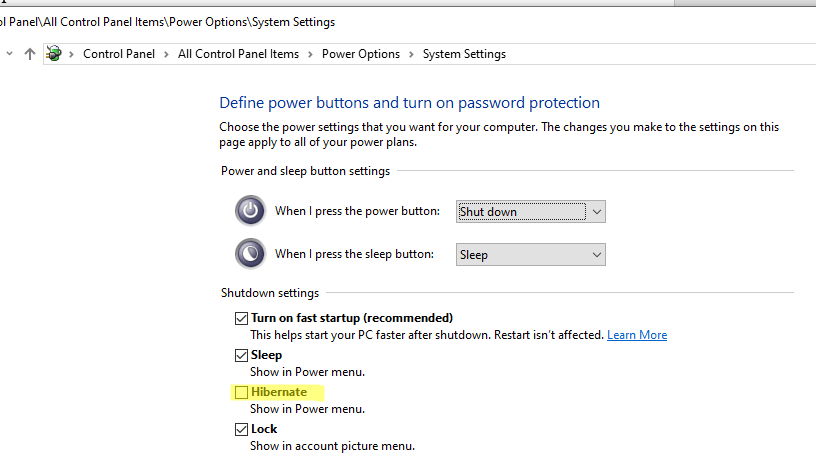Click the Up arrow navigation icon
The height and width of the screenshot is (463, 816).
tap(30, 54)
